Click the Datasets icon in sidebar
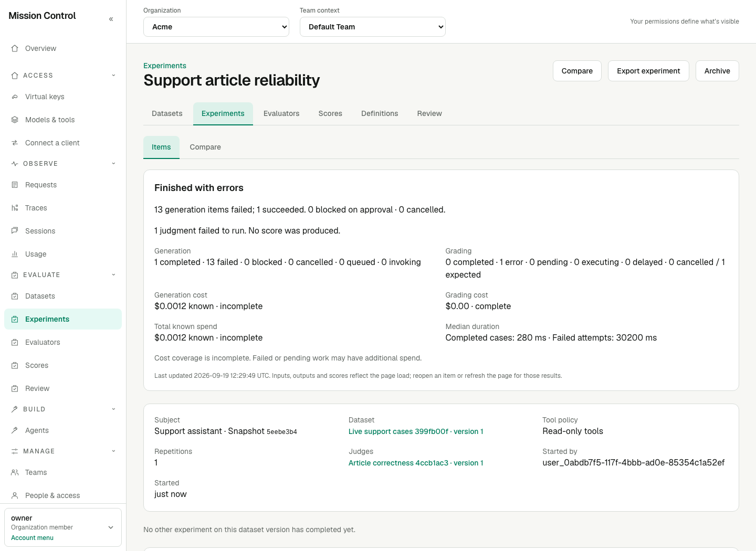The image size is (756, 551). [x=15, y=296]
